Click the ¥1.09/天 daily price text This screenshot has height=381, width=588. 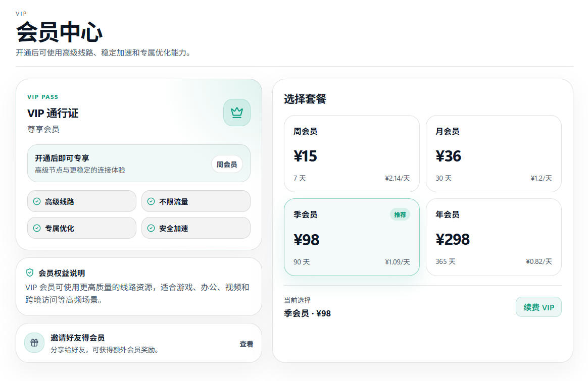398,262
